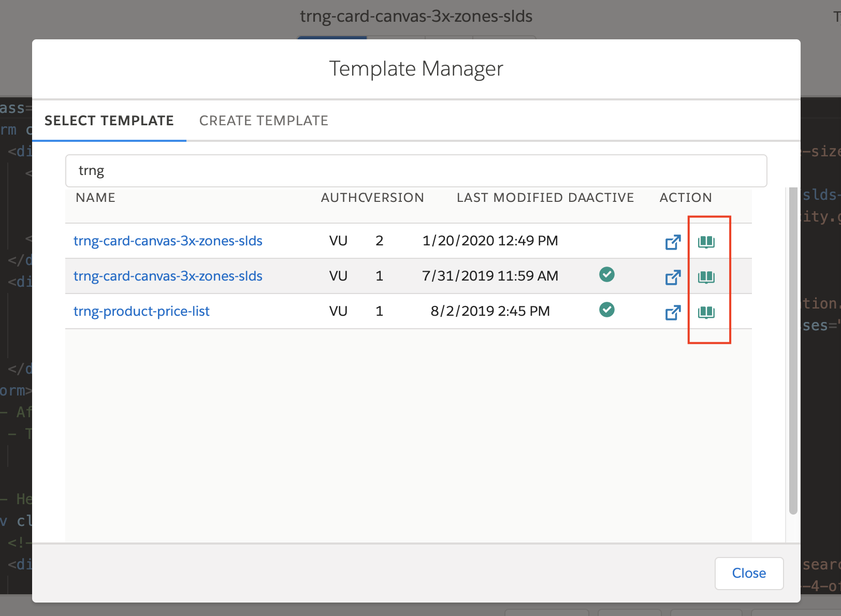Click book icon for trng-product-price-list row
The width and height of the screenshot is (841, 616).
(x=706, y=312)
